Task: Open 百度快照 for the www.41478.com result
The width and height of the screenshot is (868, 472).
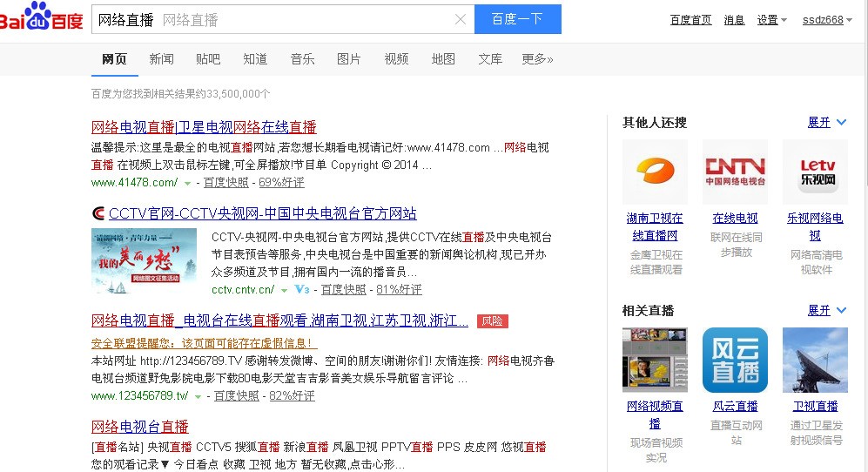Action: click(x=225, y=182)
